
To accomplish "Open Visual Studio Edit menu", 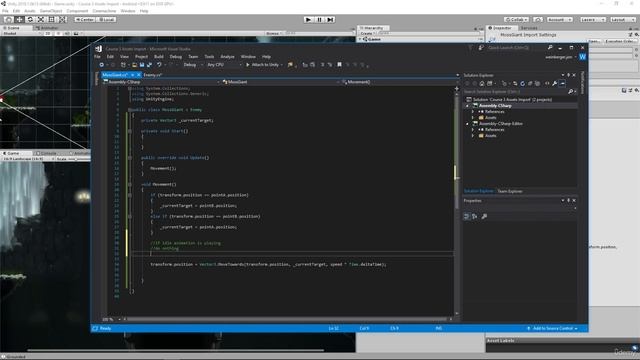I will click(110, 57).
